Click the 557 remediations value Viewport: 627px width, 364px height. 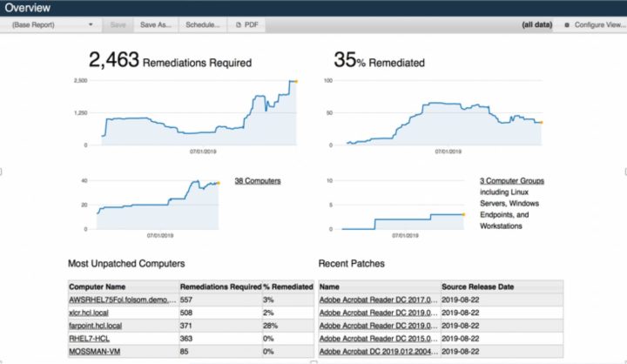pos(186,300)
